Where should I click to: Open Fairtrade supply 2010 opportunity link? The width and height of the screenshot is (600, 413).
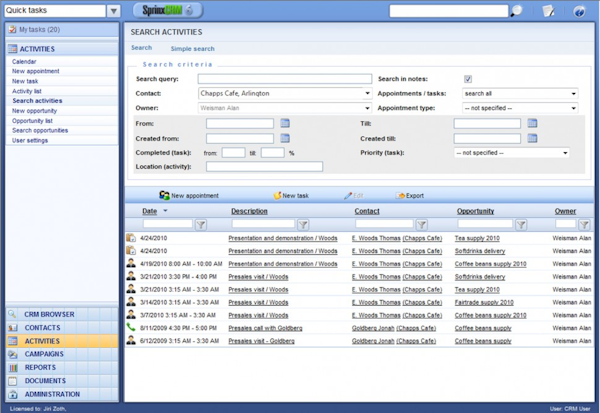pyautogui.click(x=484, y=302)
